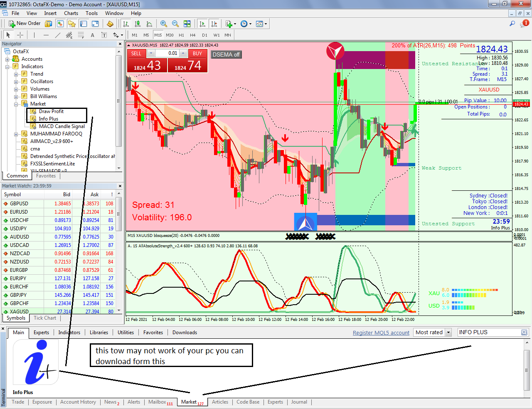Switch chart to candlesticks view
This screenshot has width=532, height=409.
[x=138, y=24]
